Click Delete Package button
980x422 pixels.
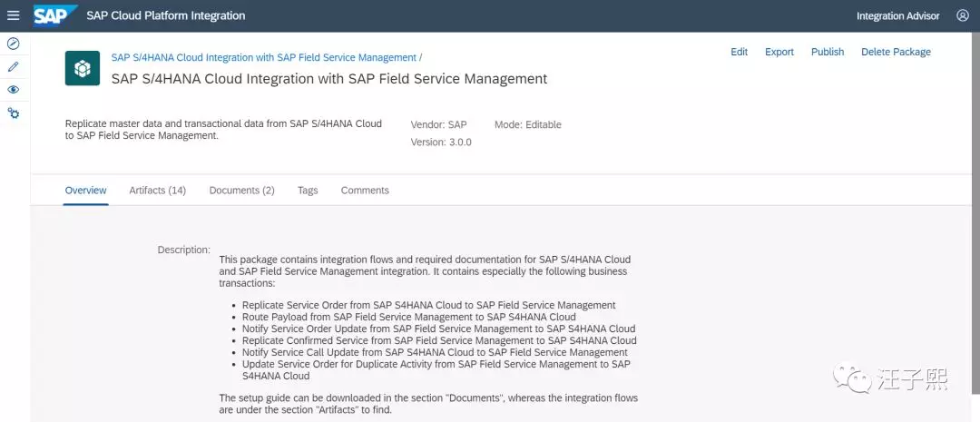[x=896, y=52]
